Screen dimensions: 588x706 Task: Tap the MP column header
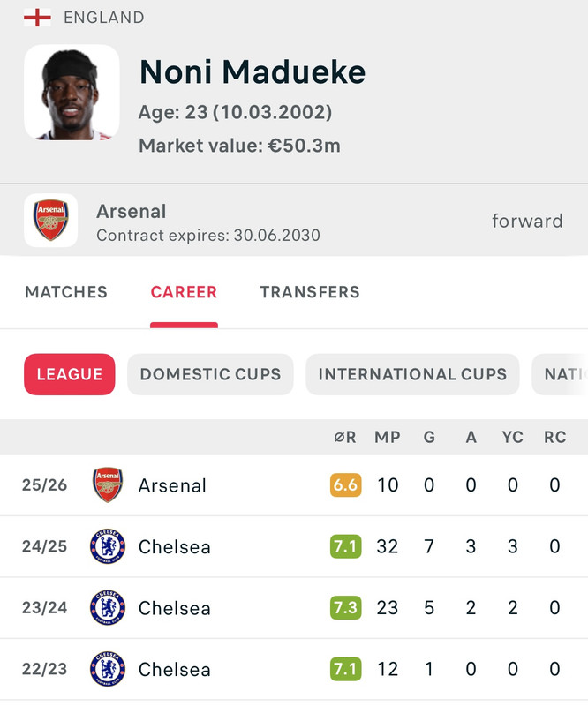tap(388, 438)
